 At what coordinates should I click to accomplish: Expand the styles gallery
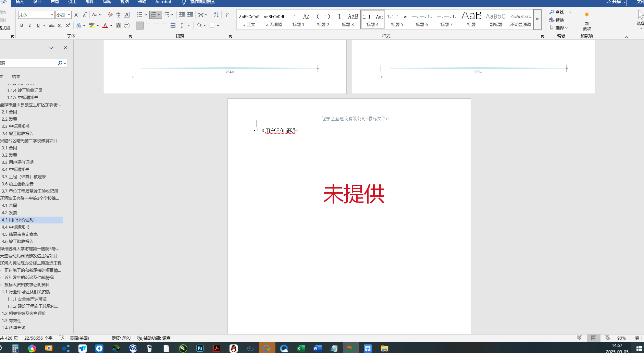coord(537,20)
